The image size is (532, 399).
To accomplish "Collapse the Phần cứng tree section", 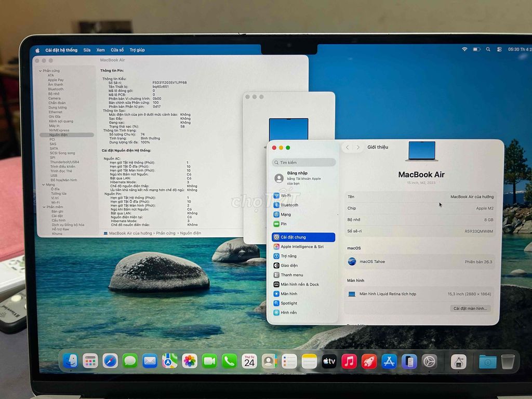I will [x=41, y=71].
